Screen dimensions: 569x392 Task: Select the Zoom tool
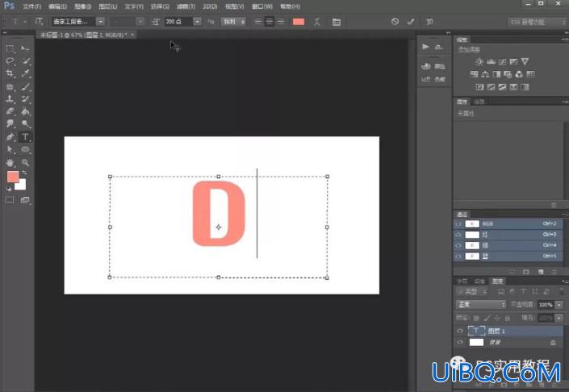tap(25, 162)
